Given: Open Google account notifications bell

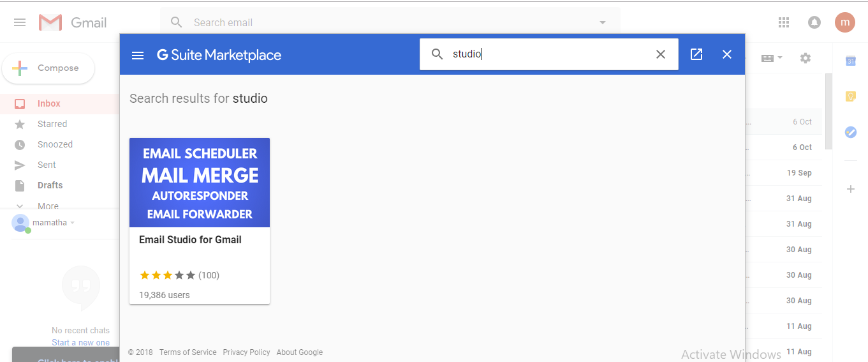Looking at the screenshot, I should pos(814,22).
